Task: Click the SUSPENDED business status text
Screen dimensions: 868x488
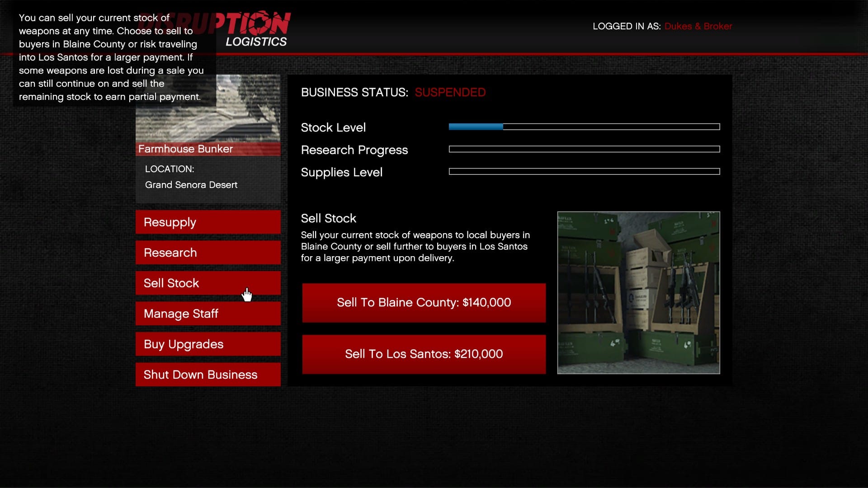Action: (x=450, y=92)
